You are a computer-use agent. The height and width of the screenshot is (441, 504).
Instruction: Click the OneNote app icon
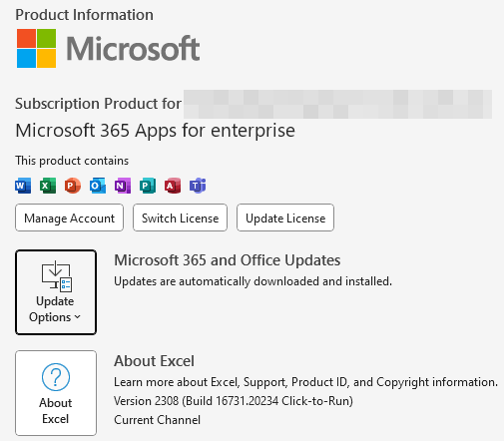[x=123, y=186]
